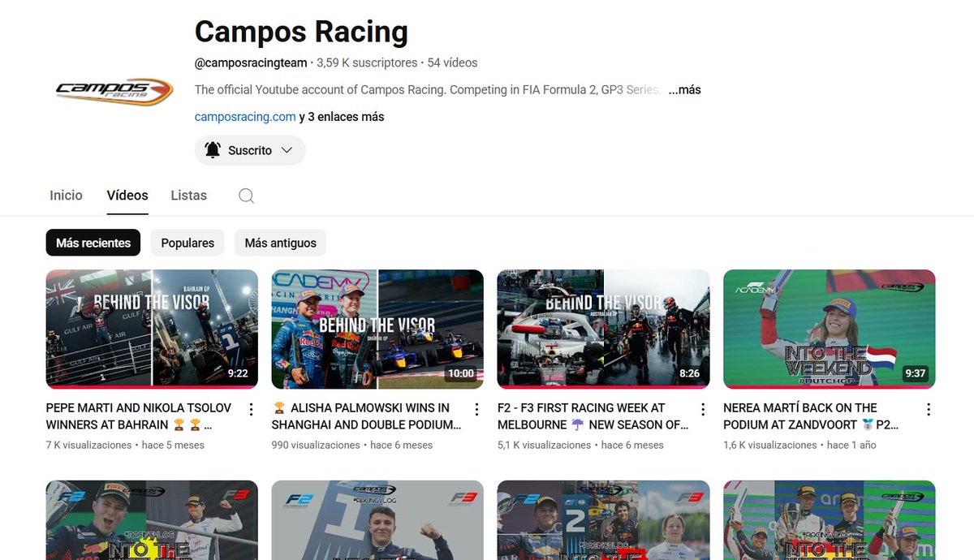
Task: Activate the Más antiguos filter
Action: (279, 242)
